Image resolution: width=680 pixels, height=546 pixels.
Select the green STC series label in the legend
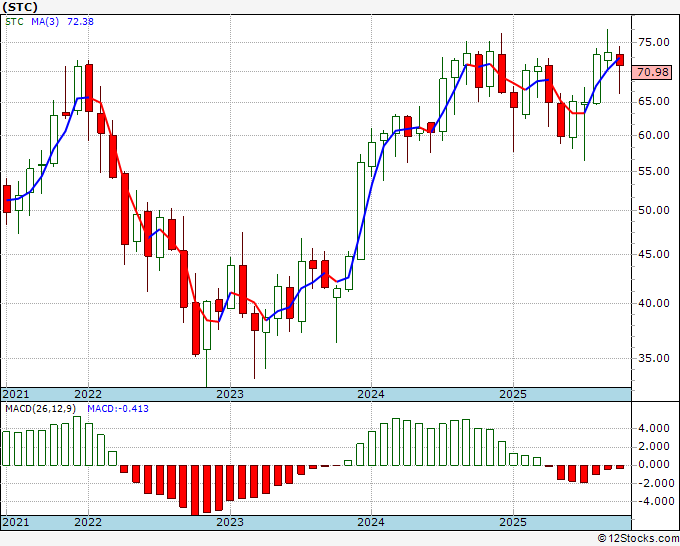(x=14, y=22)
